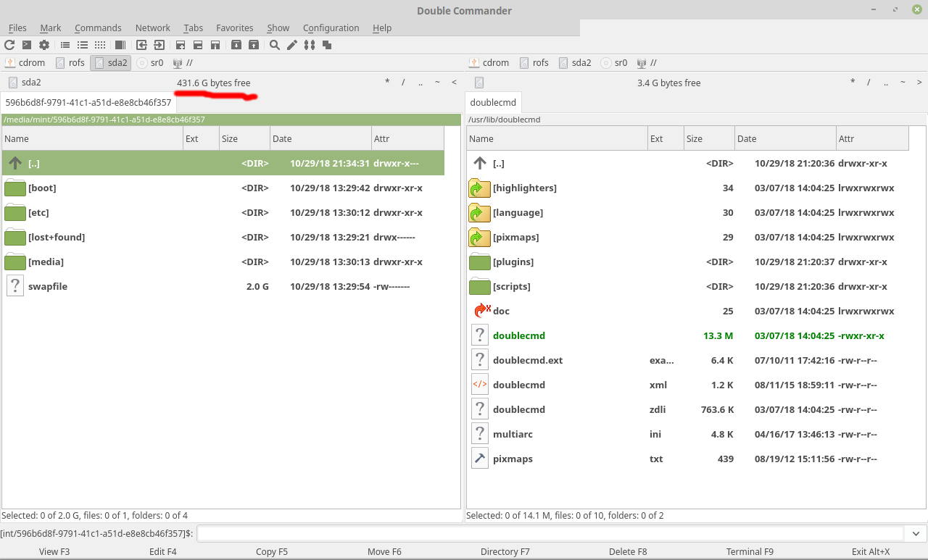
Task: Select rofs drive in left panel
Action: pos(70,63)
